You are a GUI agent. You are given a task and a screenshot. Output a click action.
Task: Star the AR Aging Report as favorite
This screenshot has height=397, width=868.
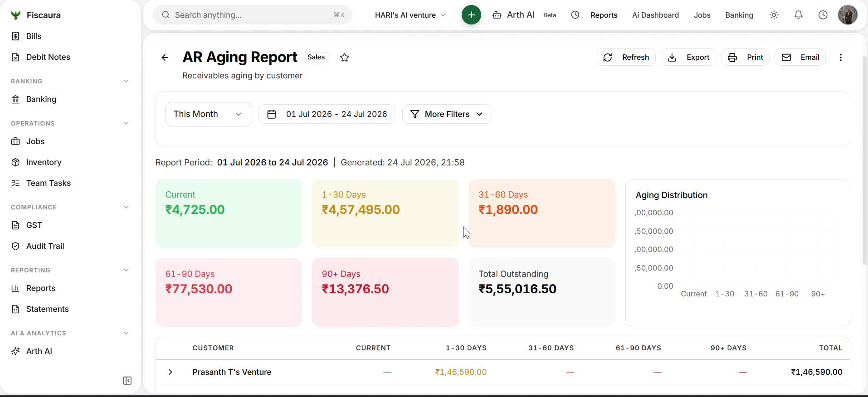click(x=345, y=58)
